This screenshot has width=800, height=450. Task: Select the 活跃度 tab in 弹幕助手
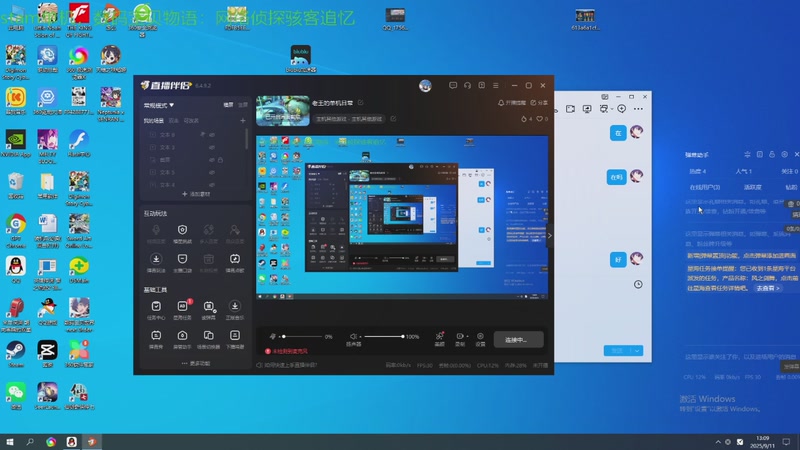pyautogui.click(x=753, y=187)
